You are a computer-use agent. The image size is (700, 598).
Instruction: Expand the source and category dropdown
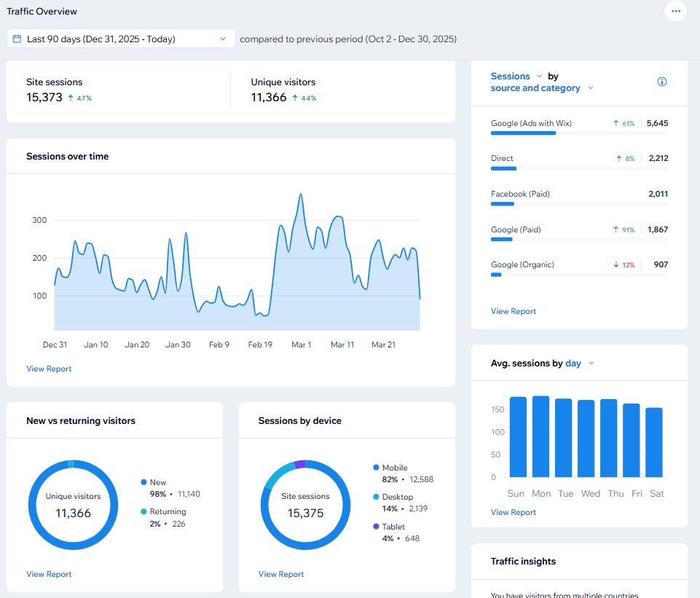coord(542,88)
